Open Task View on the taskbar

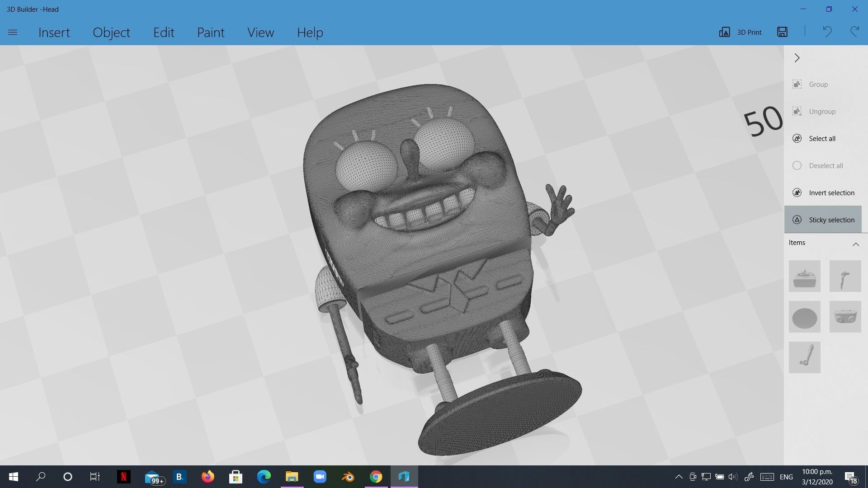pyautogui.click(x=94, y=477)
